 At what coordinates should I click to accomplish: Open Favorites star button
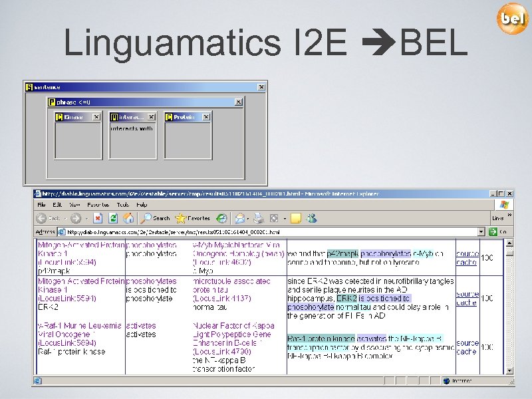pyautogui.click(x=192, y=218)
